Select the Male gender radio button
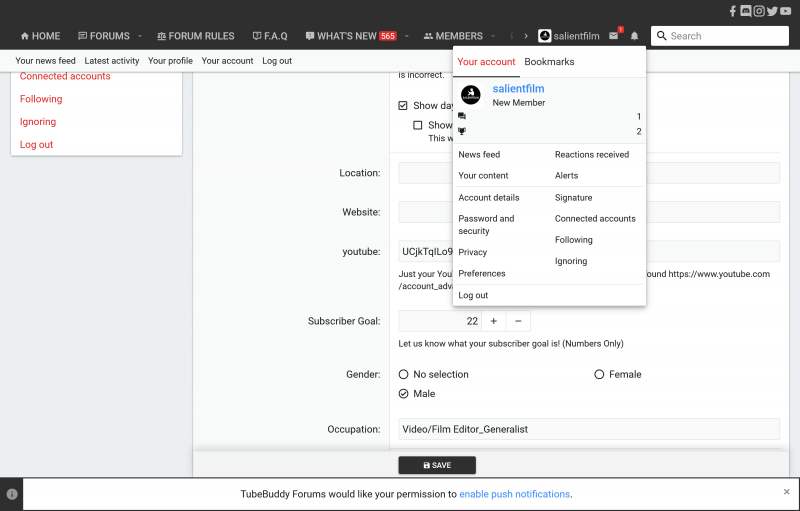800x511 pixels. (404, 394)
